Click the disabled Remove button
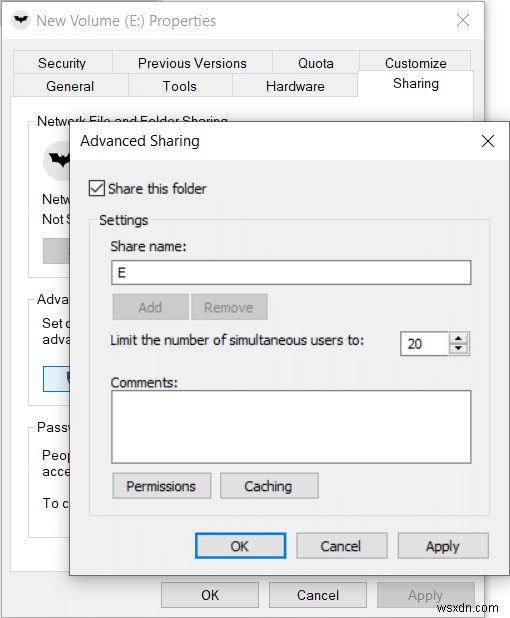Viewport: 510px width, 618px height. point(229,307)
